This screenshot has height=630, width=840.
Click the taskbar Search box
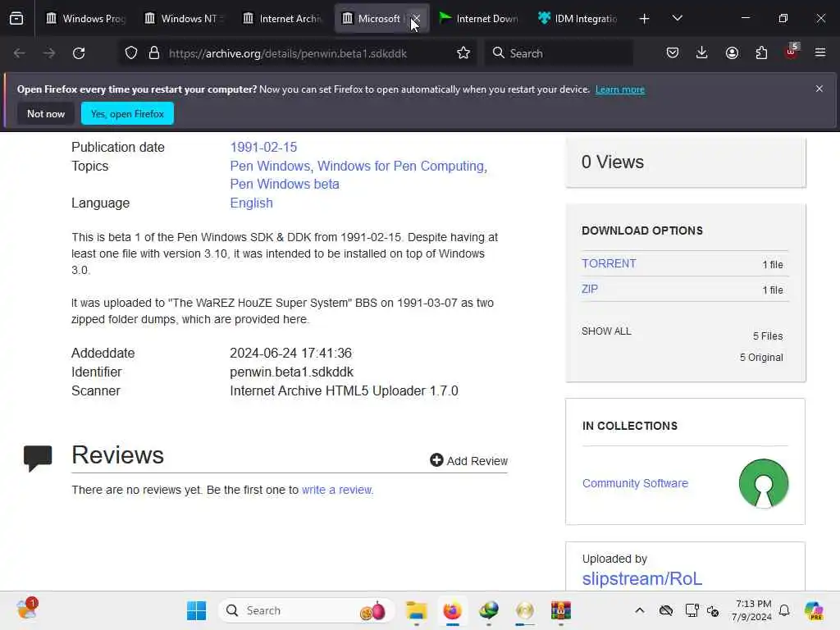[307, 610]
